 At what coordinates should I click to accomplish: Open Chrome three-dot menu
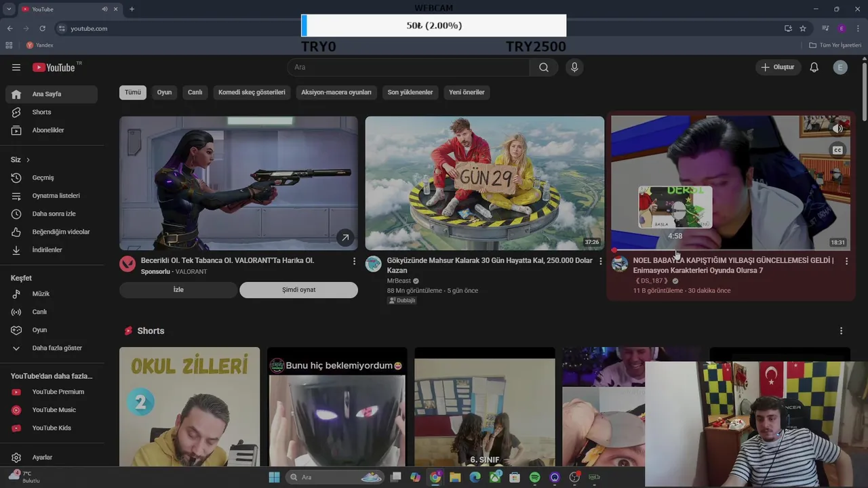coord(858,28)
